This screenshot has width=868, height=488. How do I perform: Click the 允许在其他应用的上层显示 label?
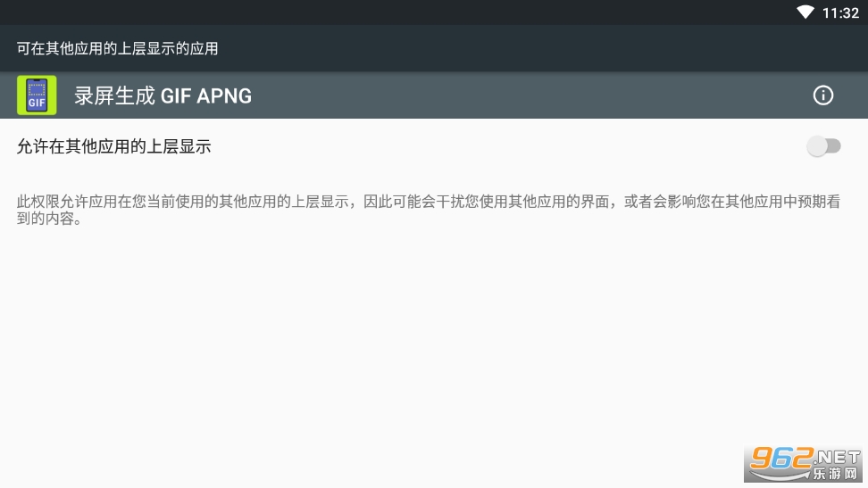pos(114,146)
